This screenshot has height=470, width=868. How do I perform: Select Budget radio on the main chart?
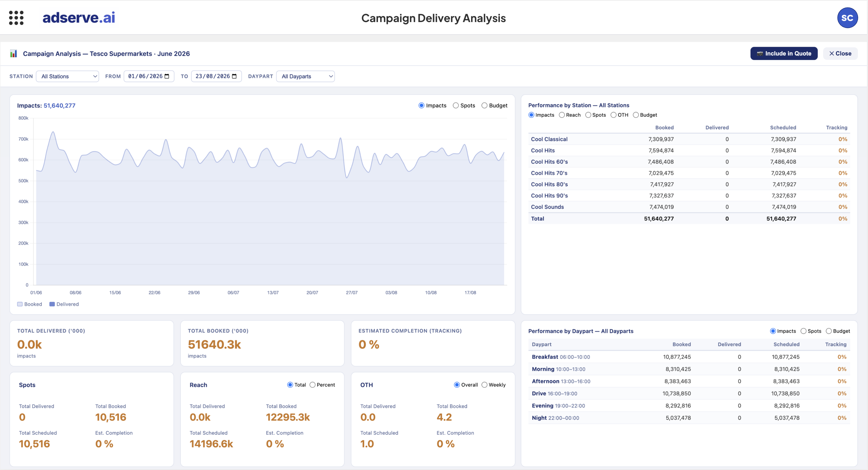click(484, 106)
